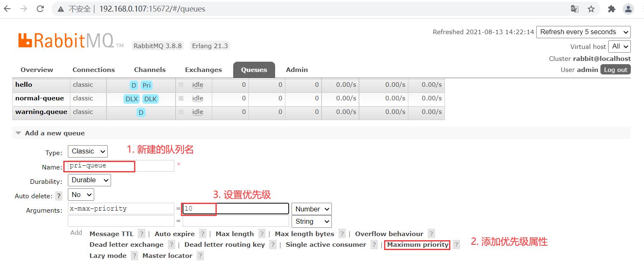
Task: Switch to the Exchanges tab
Action: (x=203, y=70)
